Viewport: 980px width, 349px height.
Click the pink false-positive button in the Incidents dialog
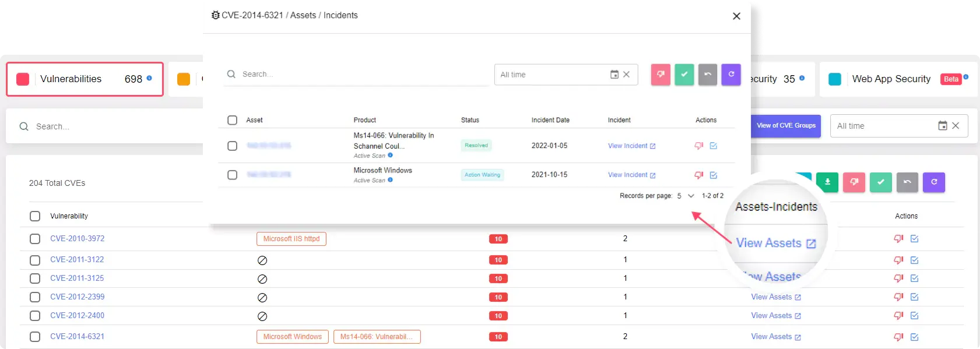[x=661, y=75]
